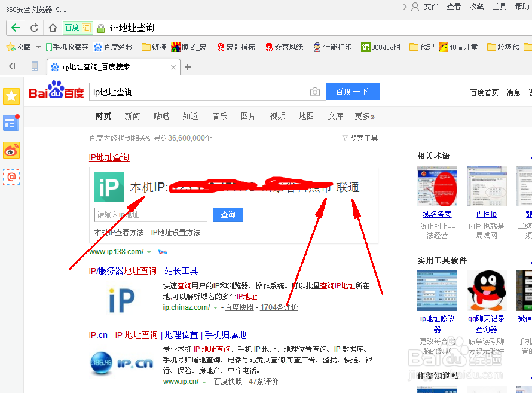
Task: Switch to 视频 search tab
Action: click(x=277, y=117)
